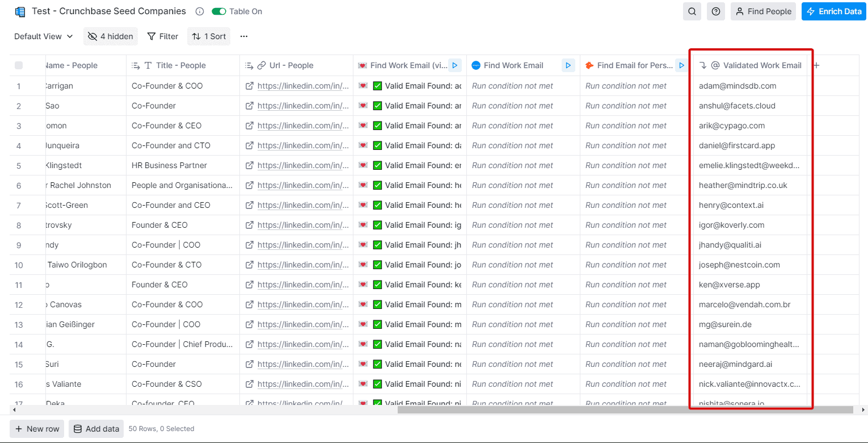
Task: Click the info icon beside the table title
Action: point(200,11)
